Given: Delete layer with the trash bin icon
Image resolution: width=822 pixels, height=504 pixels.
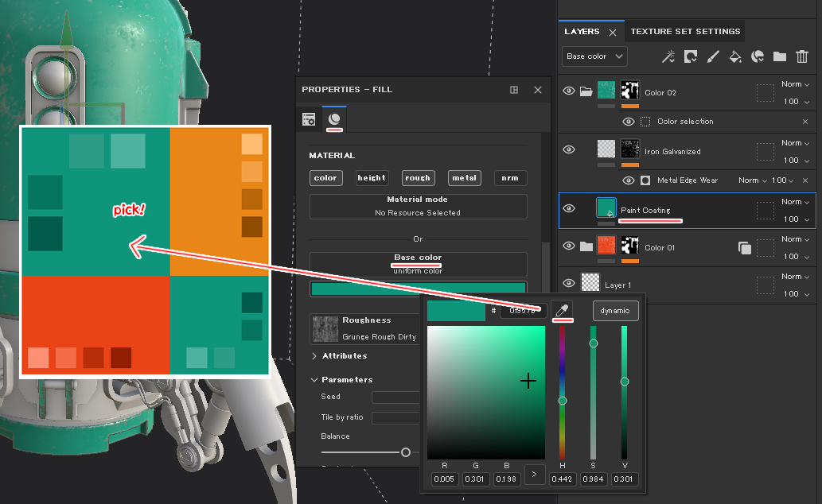Looking at the screenshot, I should tap(802, 56).
